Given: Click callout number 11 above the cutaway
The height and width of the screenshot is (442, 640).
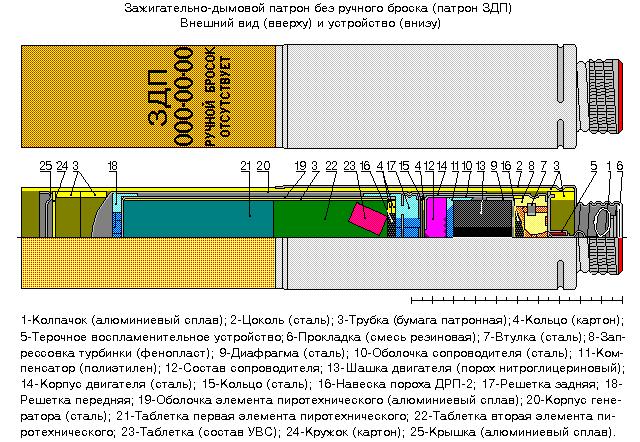Looking at the screenshot, I should coord(455,166).
